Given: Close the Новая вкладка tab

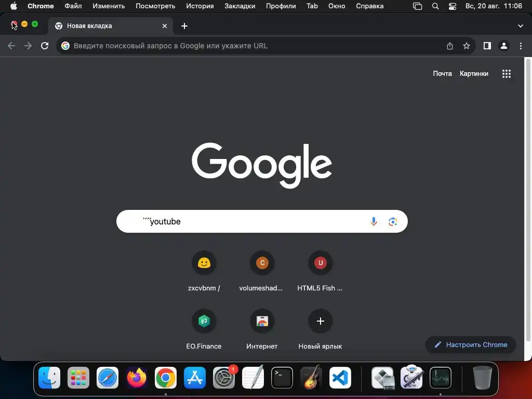Looking at the screenshot, I should 165,26.
